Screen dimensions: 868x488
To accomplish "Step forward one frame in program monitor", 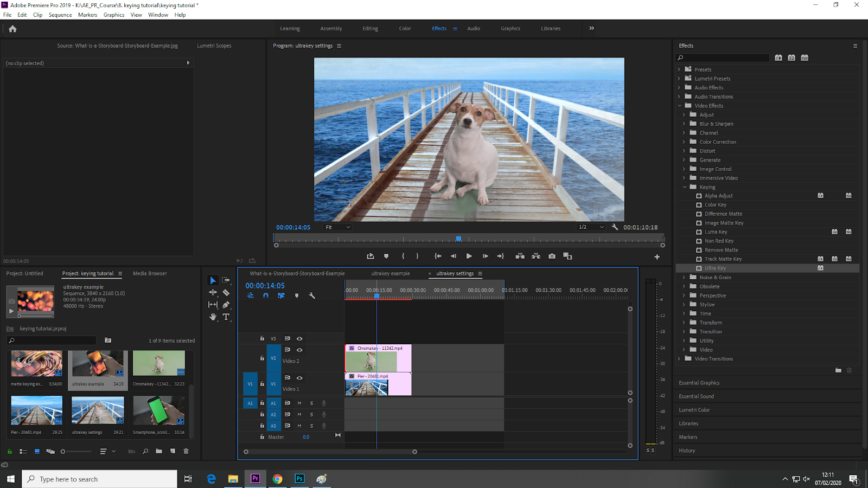I will point(485,256).
